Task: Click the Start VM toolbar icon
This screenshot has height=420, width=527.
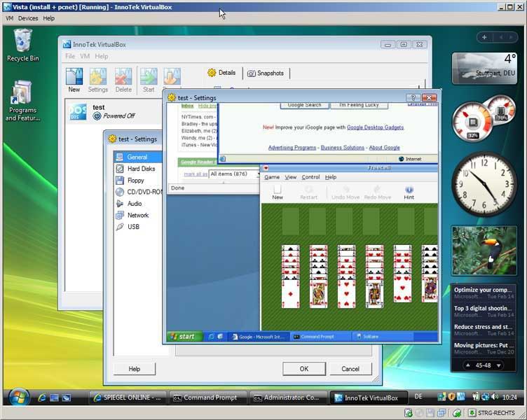Action: pos(149,80)
